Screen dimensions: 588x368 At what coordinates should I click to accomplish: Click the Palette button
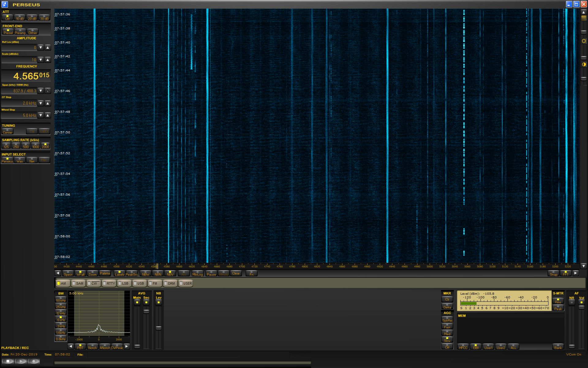(x=105, y=273)
